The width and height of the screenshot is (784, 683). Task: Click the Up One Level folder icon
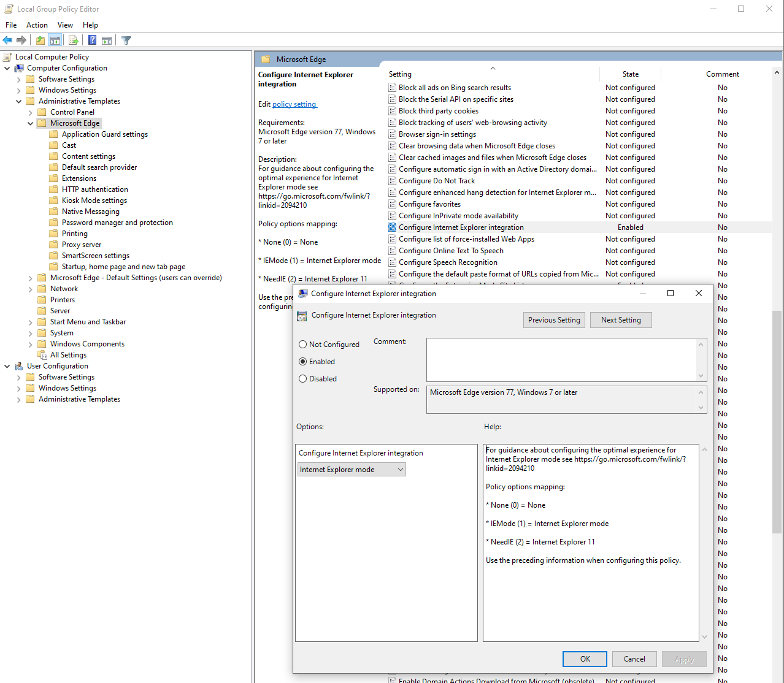(40, 40)
